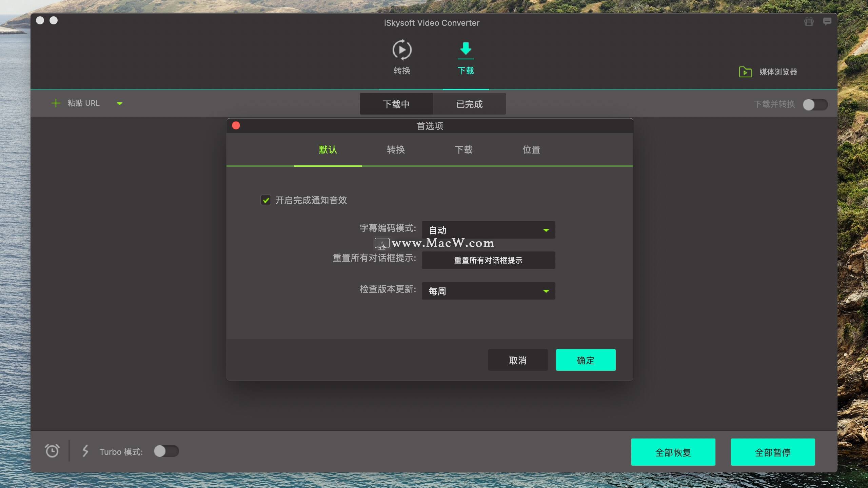The image size is (868, 488).
Task: Open the feedback chat icon top right
Action: (827, 21)
